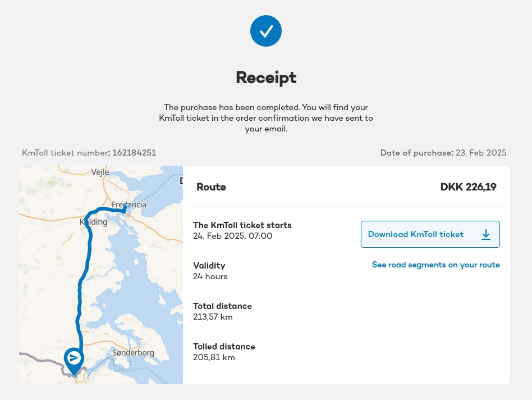Click the DKK 226,19 price
Screen dimensions: 532x400
(x=468, y=187)
